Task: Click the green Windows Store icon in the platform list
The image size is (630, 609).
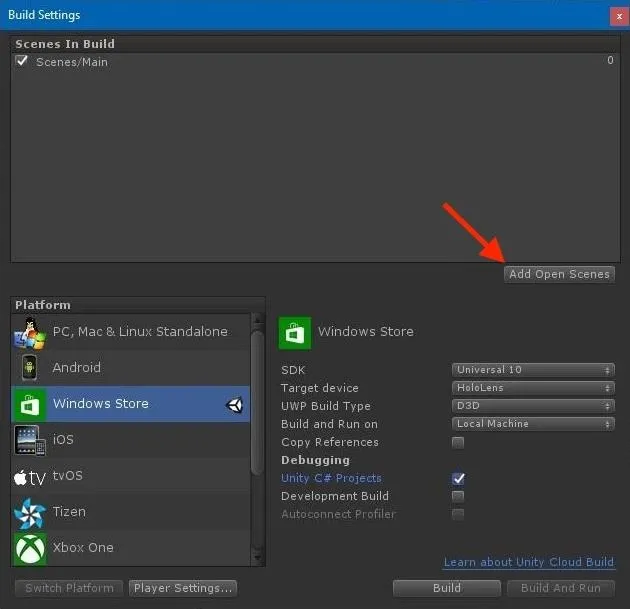Action: (x=30, y=404)
